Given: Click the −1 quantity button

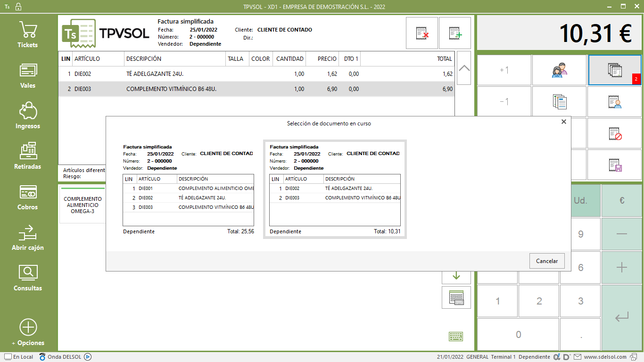Looking at the screenshot, I should pyautogui.click(x=504, y=101).
